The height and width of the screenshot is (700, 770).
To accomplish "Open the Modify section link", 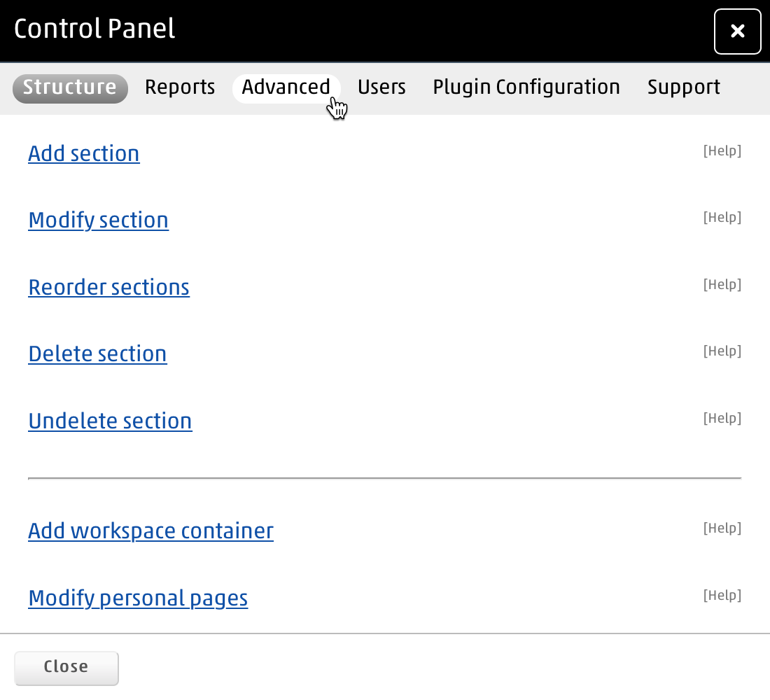I will point(98,220).
